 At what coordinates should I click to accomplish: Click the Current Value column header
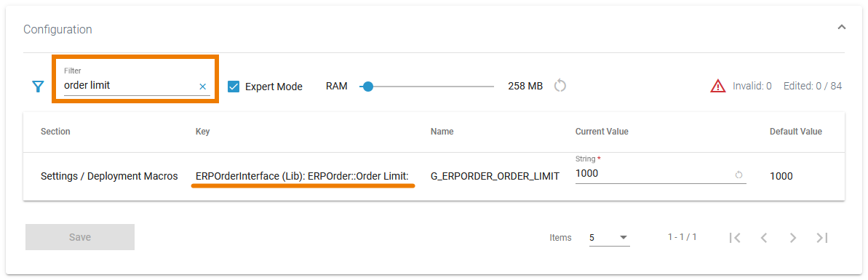[602, 132]
